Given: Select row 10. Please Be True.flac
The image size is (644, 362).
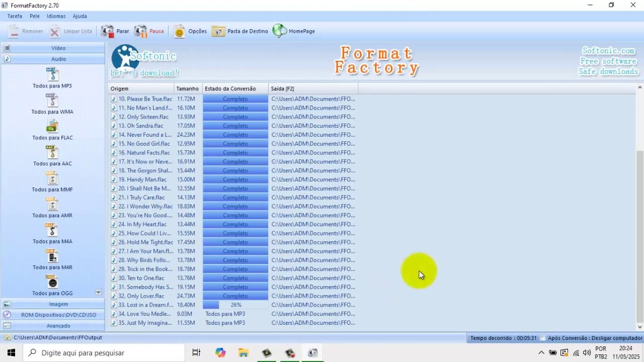Looking at the screenshot, I should [x=233, y=99].
